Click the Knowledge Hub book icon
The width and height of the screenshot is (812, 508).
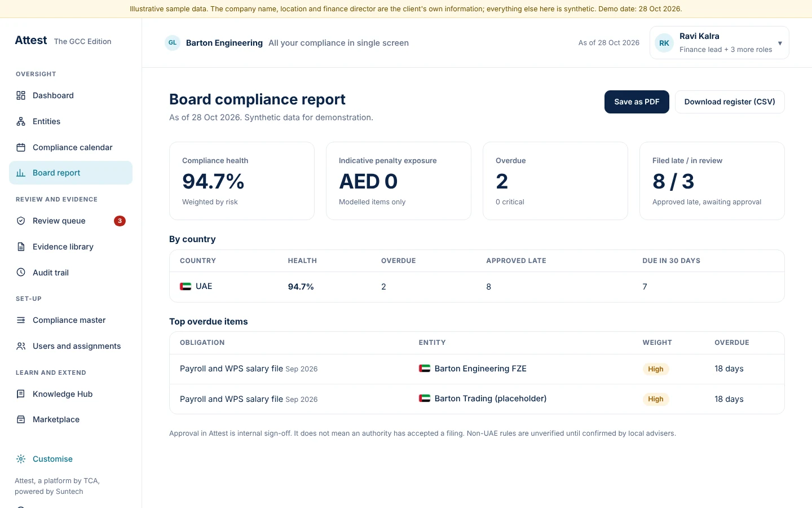21,394
